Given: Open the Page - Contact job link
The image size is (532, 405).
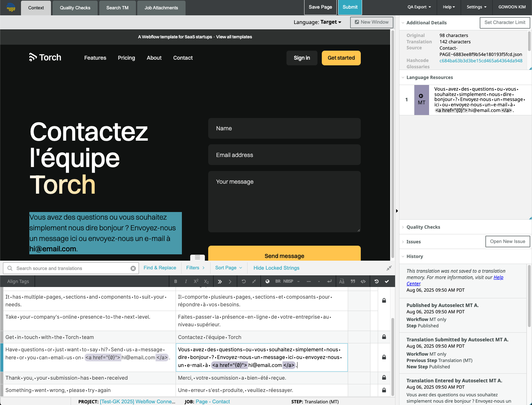Looking at the screenshot, I should pyautogui.click(x=213, y=402).
